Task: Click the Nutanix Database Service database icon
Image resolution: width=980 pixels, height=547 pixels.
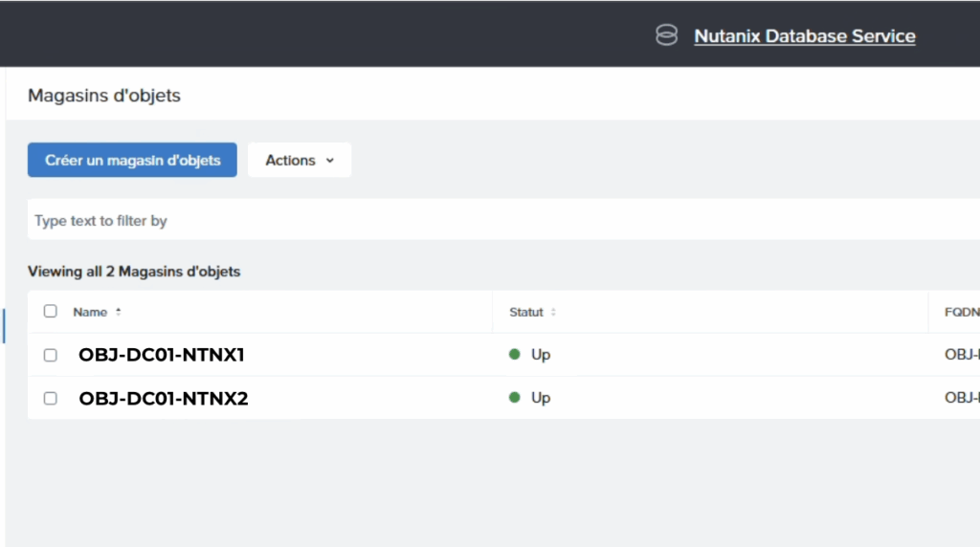Action: [x=666, y=35]
